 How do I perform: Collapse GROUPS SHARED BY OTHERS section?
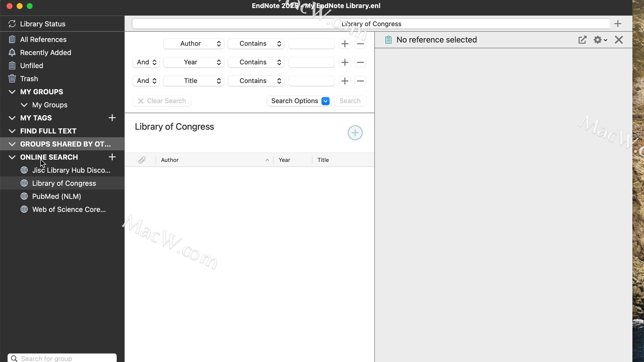click(12, 144)
